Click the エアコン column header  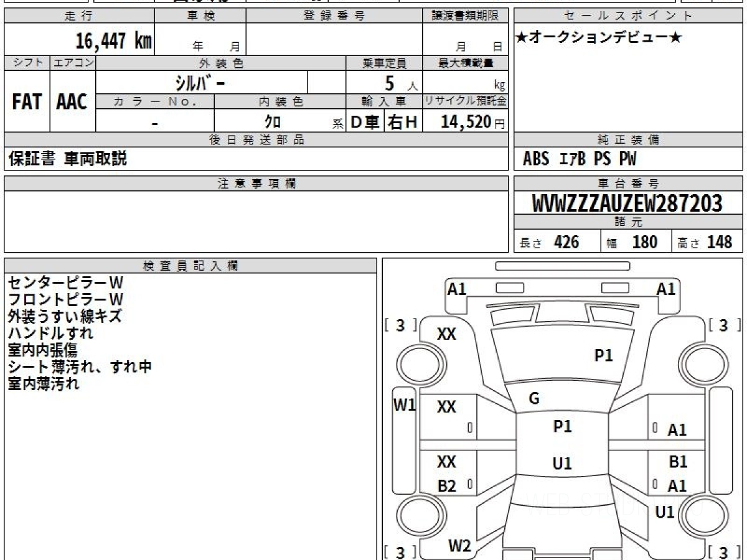(73, 63)
